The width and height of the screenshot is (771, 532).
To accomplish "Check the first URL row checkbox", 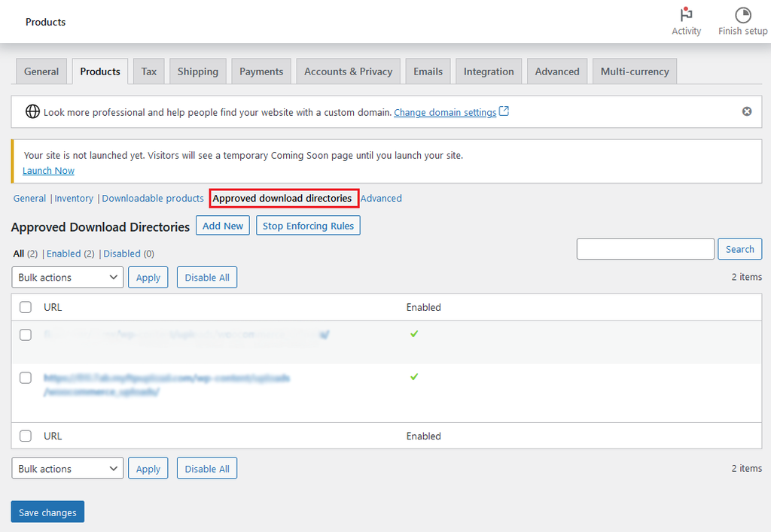I will click(26, 335).
